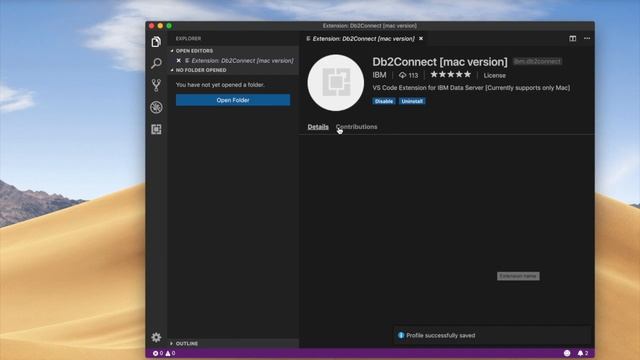Click the VS Code Extension description text
The width and height of the screenshot is (640, 360).
click(x=471, y=88)
